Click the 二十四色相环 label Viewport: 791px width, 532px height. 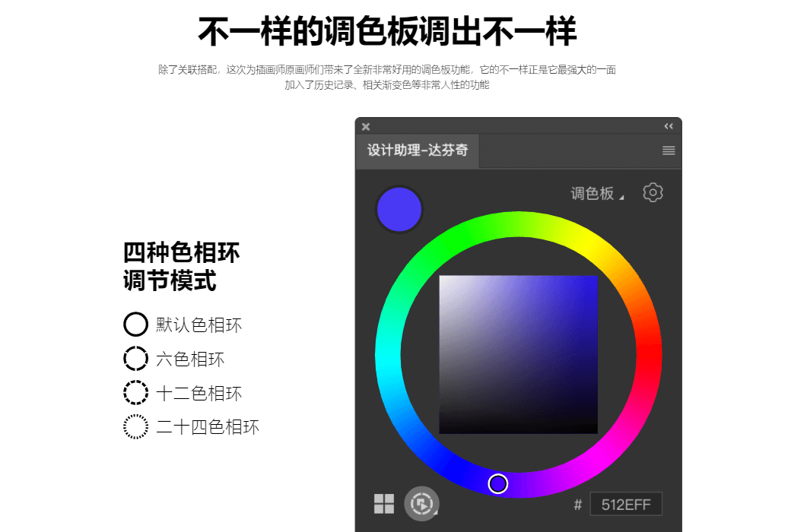click(x=208, y=427)
